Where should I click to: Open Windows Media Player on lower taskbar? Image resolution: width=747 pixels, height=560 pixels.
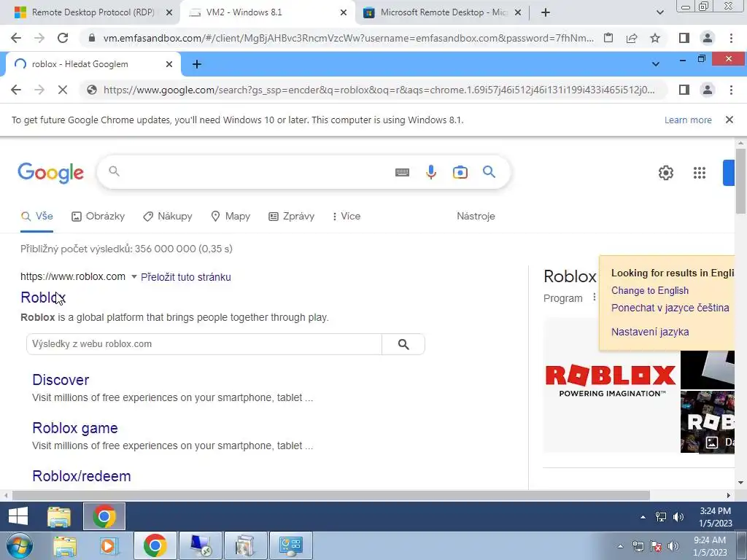[x=108, y=545]
